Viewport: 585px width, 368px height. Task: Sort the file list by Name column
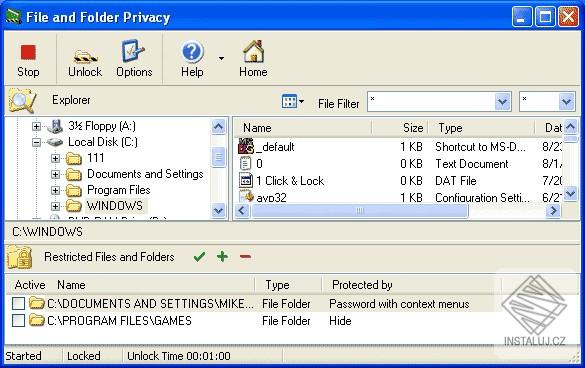303,128
